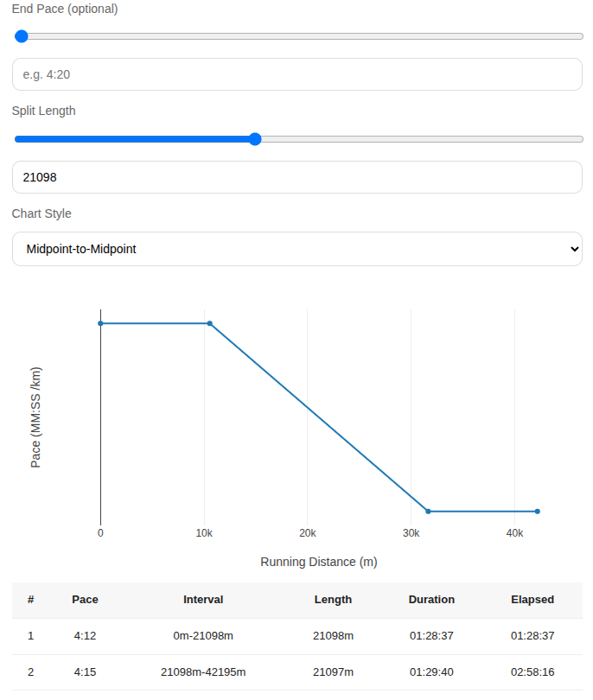593x700 pixels.
Task: Click the End Pace slider handle
Action: pos(22,36)
